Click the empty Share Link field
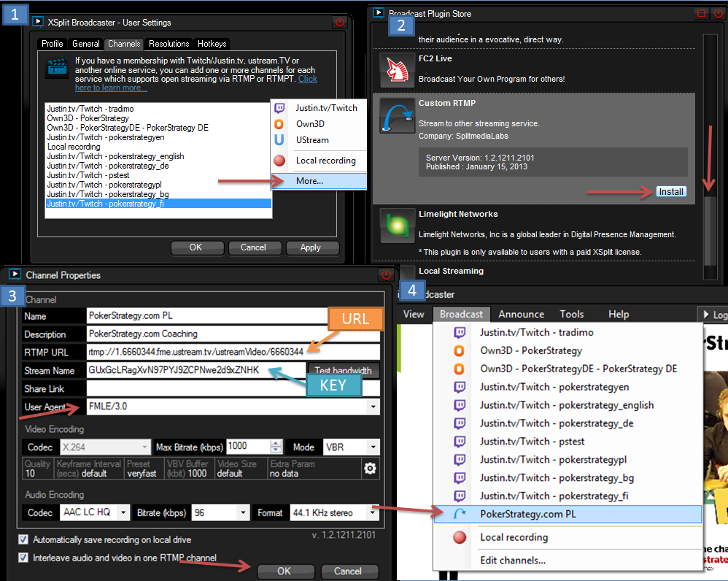 (x=233, y=388)
